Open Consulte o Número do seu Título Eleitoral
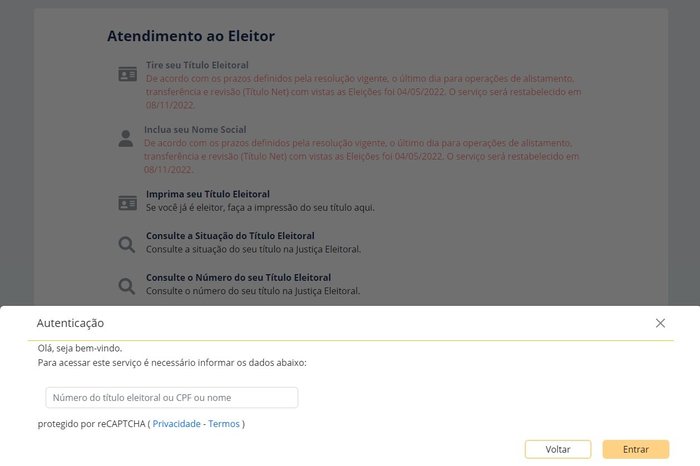The image size is (700, 466). (x=238, y=277)
